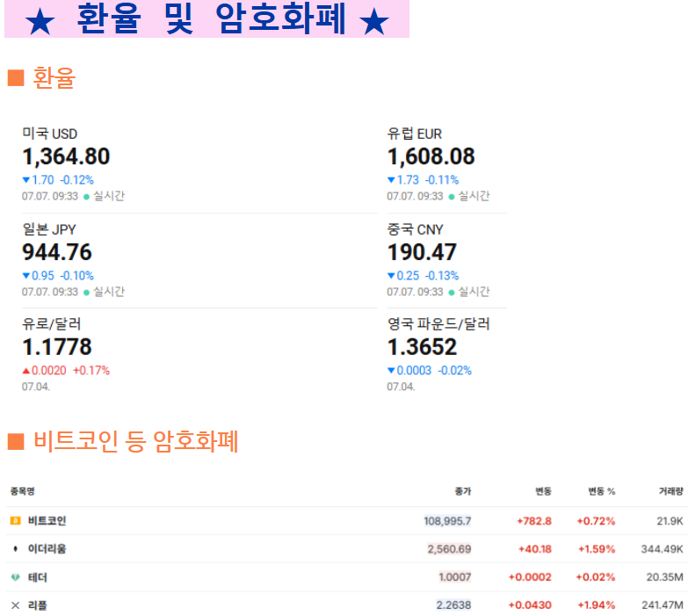Click Tether volume 20.35M
688x616 pixels.
point(665,577)
